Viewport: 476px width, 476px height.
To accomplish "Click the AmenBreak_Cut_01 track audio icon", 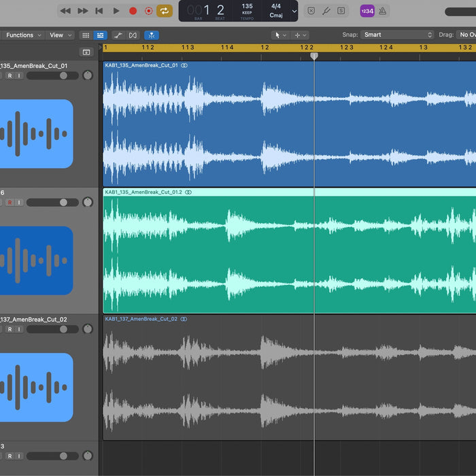I will pyautogui.click(x=36, y=133).
